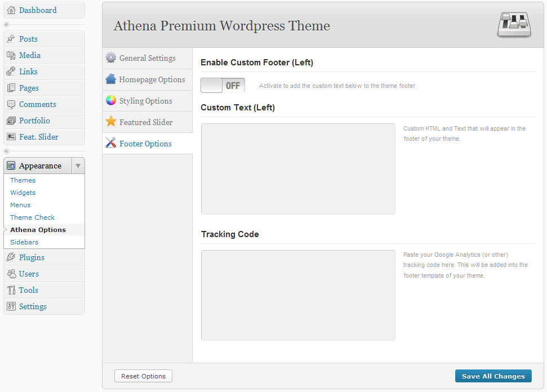This screenshot has width=547, height=392.
Task: Switch to the Styling Options tab
Action: (x=145, y=101)
